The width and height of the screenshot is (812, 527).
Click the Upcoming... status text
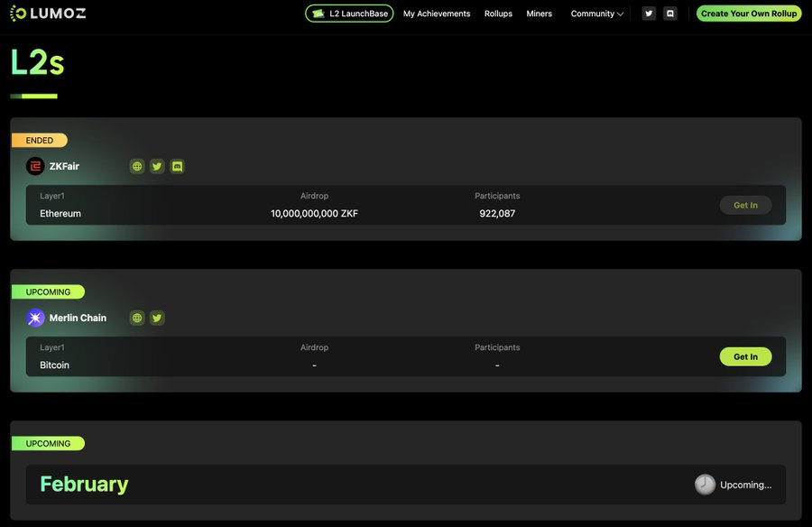pos(746,485)
